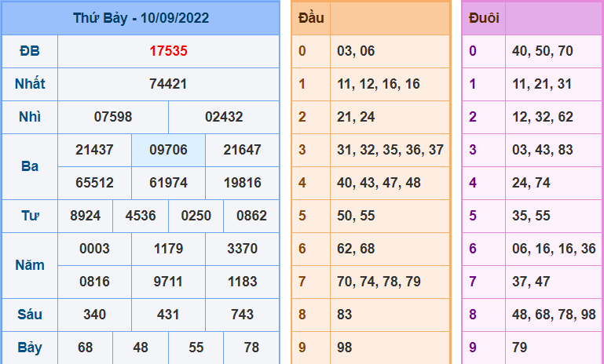
Task: Click sixth prize number 431
Action: pyautogui.click(x=168, y=315)
